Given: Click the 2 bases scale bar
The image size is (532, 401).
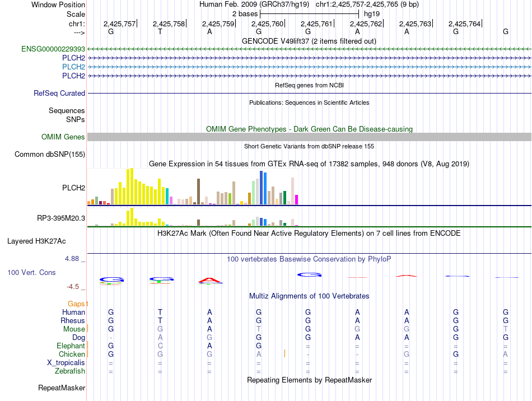Looking at the screenshot, I should [309, 14].
